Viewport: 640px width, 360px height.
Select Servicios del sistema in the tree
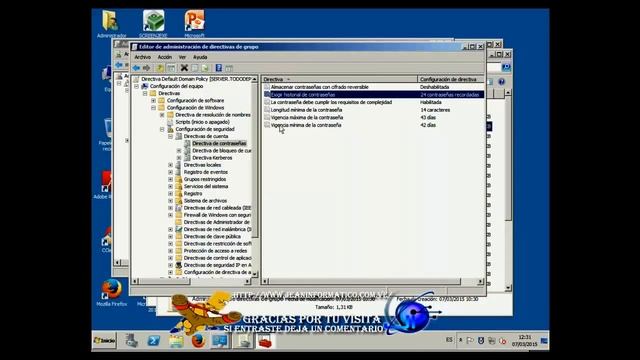(x=206, y=186)
